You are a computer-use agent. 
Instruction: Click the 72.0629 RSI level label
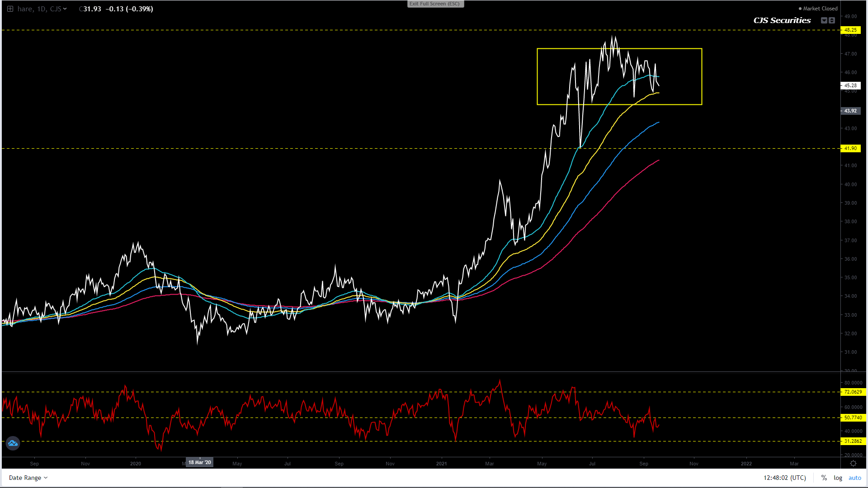[x=853, y=392]
